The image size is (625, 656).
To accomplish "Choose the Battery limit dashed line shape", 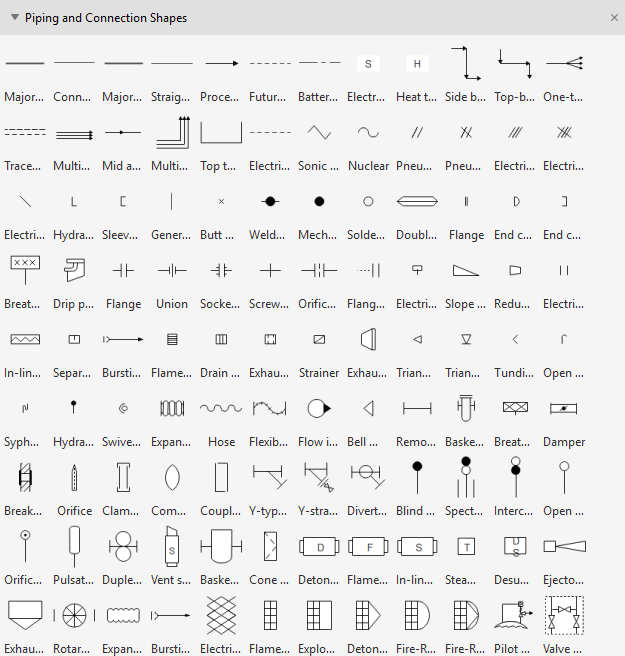I will [319, 63].
